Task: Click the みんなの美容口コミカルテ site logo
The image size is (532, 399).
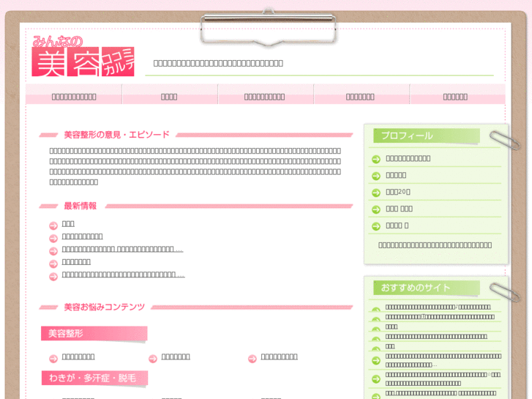Action: (x=83, y=56)
